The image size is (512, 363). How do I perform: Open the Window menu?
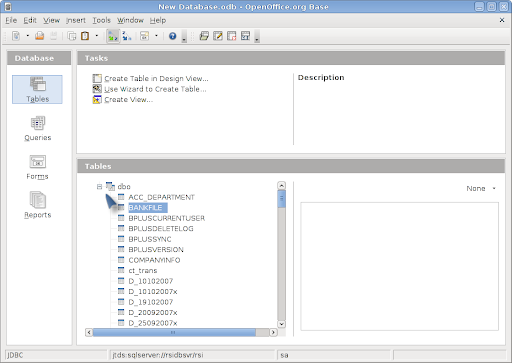click(x=130, y=20)
